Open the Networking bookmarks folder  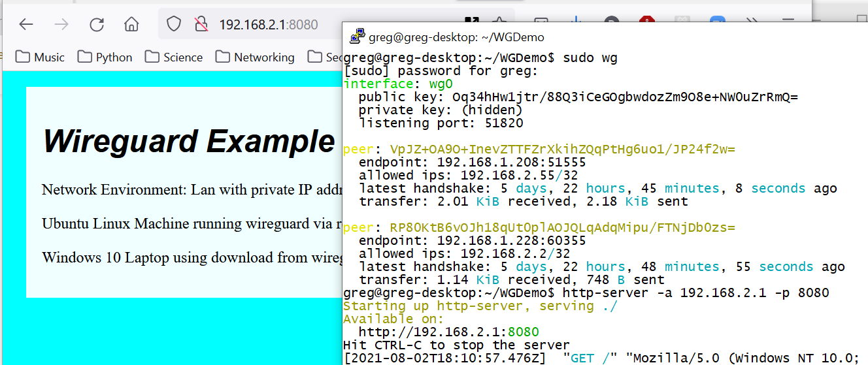click(x=256, y=57)
